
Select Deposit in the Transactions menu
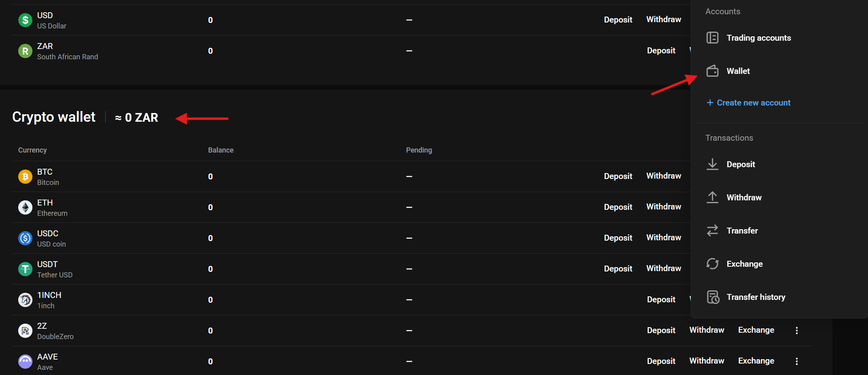coord(741,164)
